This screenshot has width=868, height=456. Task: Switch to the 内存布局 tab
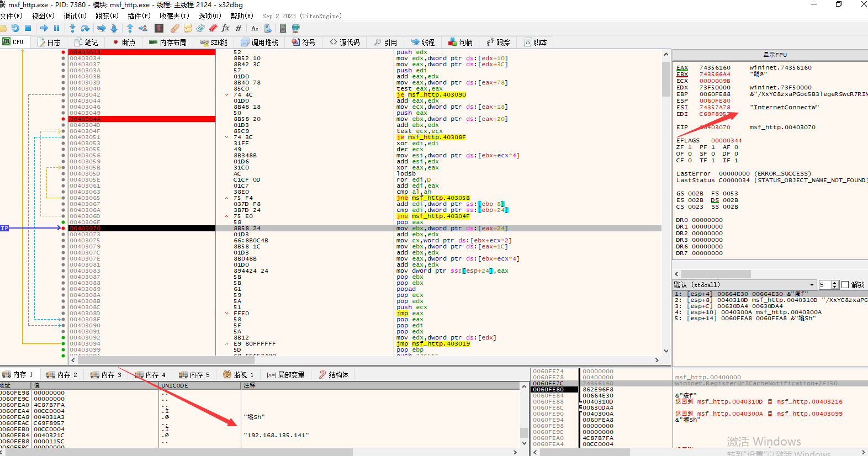tap(168, 43)
